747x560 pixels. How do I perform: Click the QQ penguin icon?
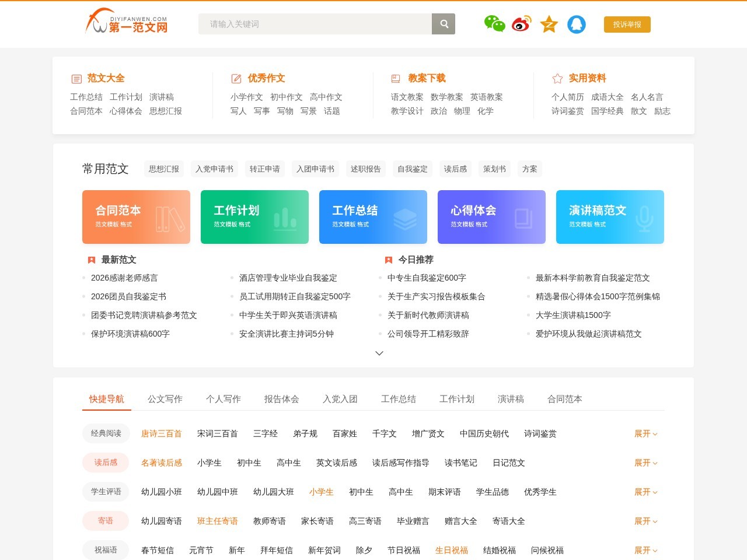pos(577,24)
